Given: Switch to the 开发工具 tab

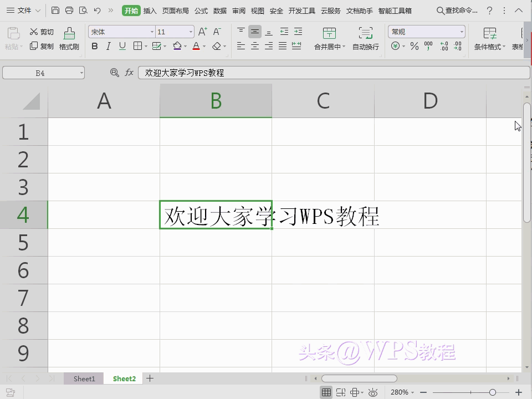Looking at the screenshot, I should 301,11.
